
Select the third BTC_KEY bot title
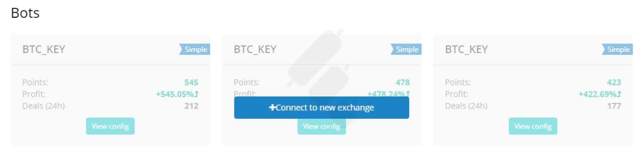pos(467,49)
